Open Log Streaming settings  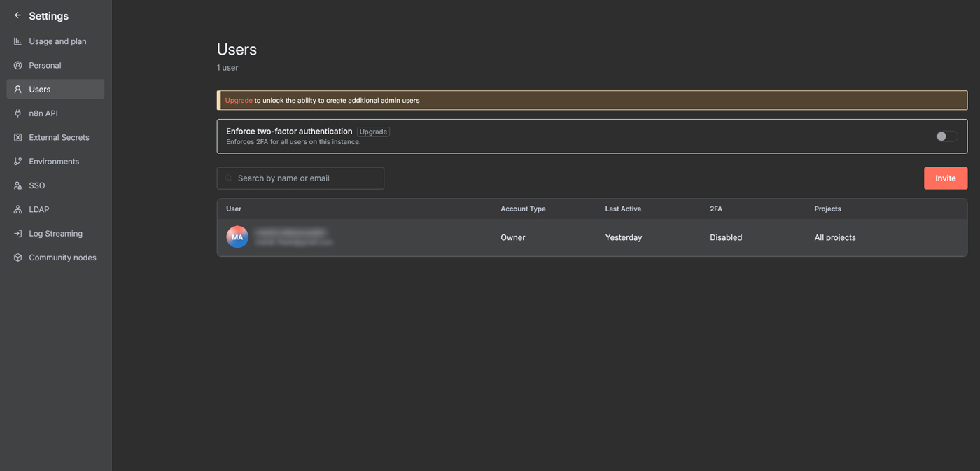(x=55, y=234)
